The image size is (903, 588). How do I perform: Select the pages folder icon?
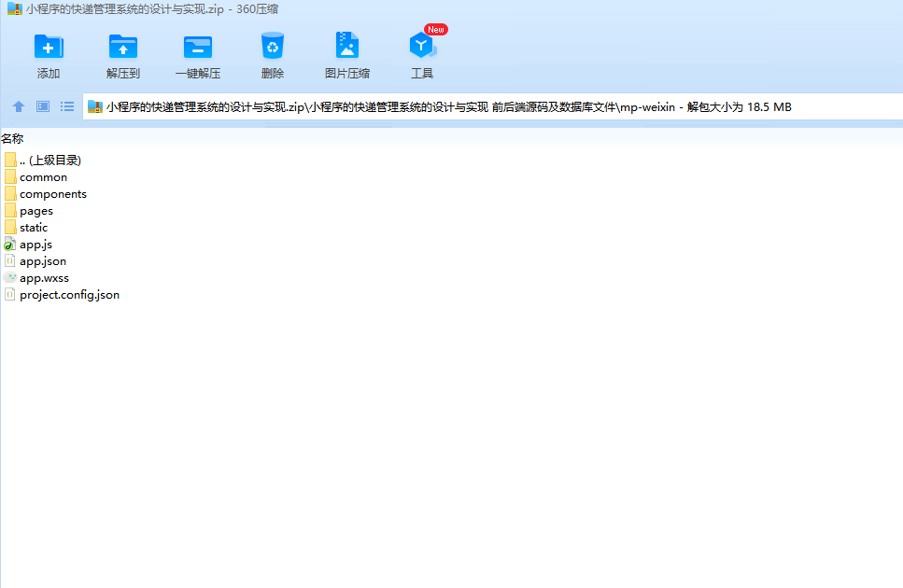point(9,210)
